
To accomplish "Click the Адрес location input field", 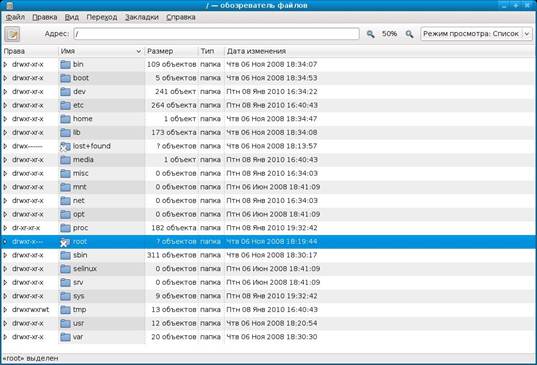I will click(216, 34).
